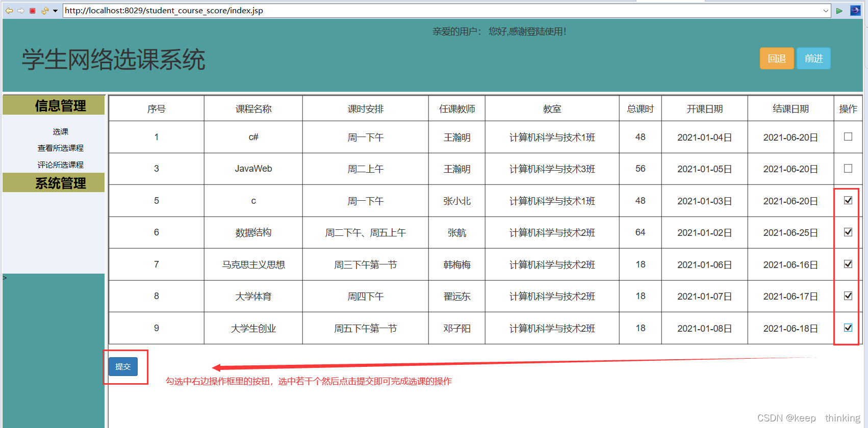Viewport: 868px width, 428px height.
Task: Select the 系统管理 sidebar header
Action: [54, 183]
